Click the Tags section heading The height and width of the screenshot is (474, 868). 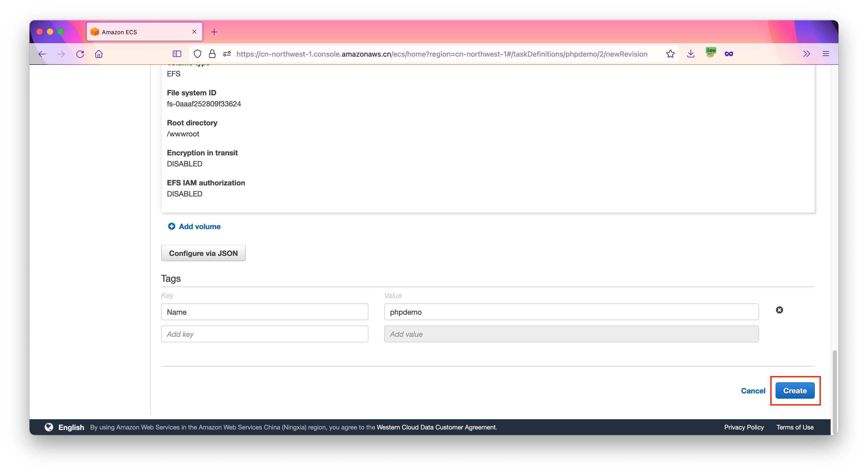coord(171,278)
